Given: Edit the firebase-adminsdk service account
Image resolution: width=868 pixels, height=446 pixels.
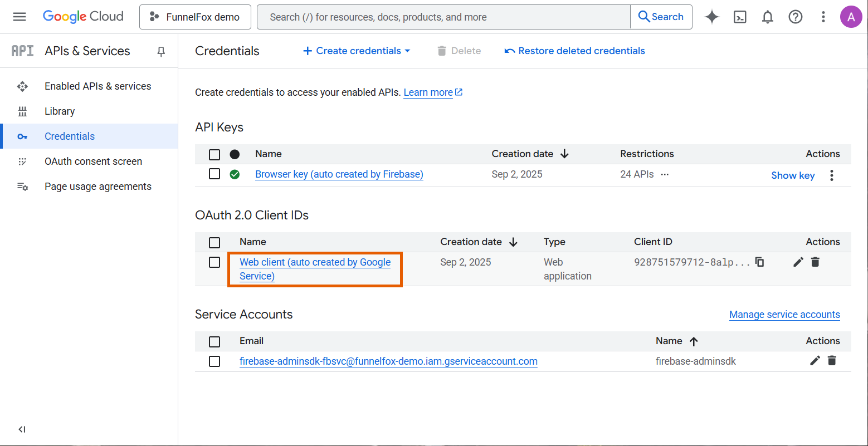Looking at the screenshot, I should [815, 361].
